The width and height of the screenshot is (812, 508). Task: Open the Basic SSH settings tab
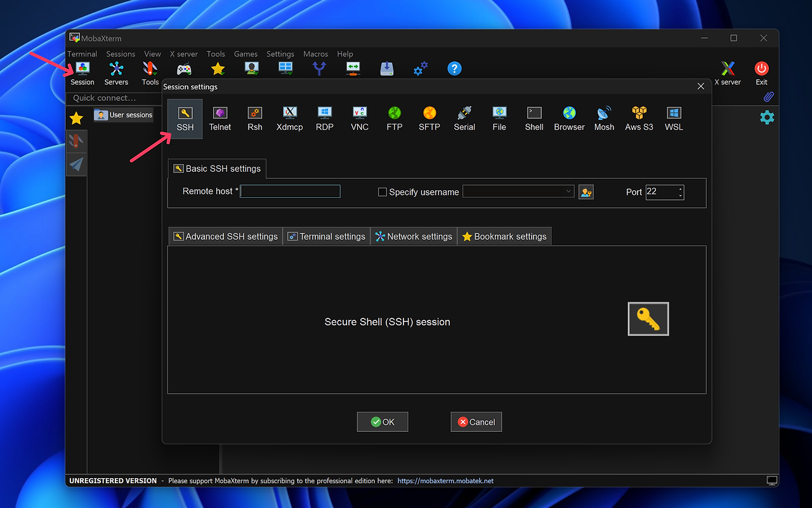217,169
